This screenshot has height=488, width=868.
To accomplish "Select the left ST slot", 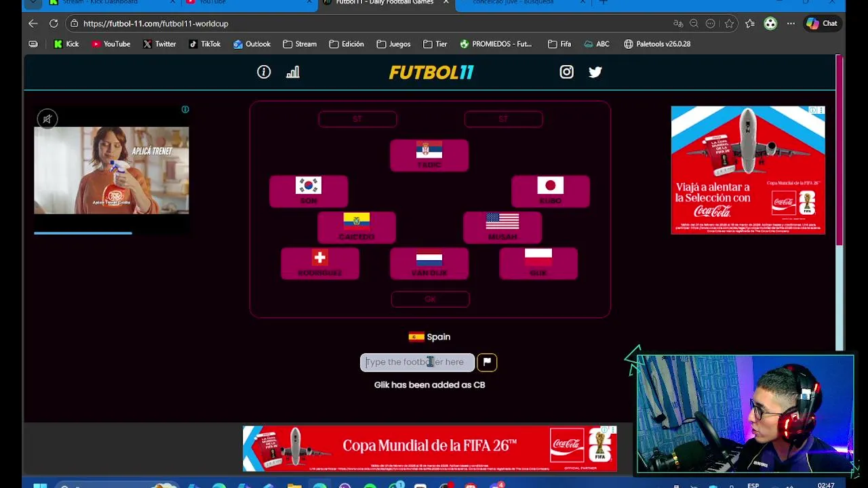I will point(357,119).
